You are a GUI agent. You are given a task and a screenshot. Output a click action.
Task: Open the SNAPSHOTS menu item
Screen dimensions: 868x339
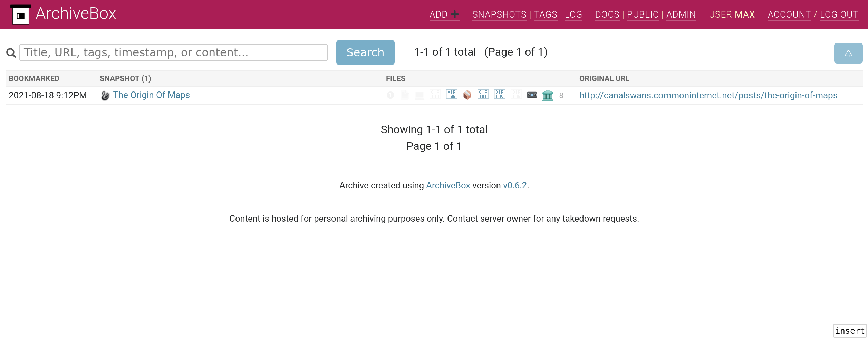point(499,15)
